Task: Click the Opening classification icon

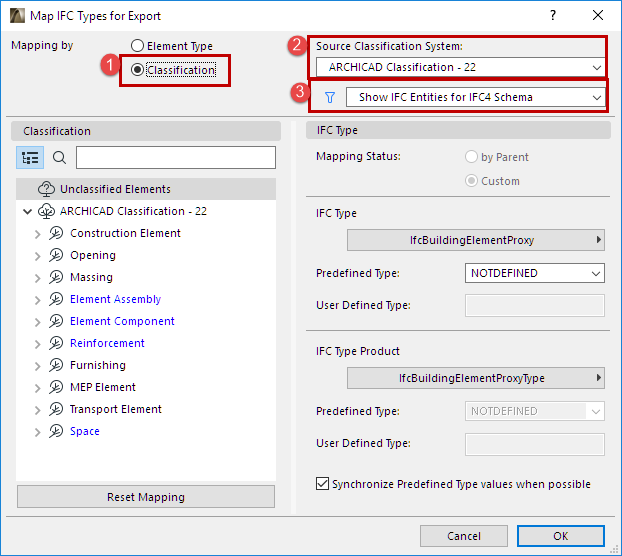Action: 56,255
